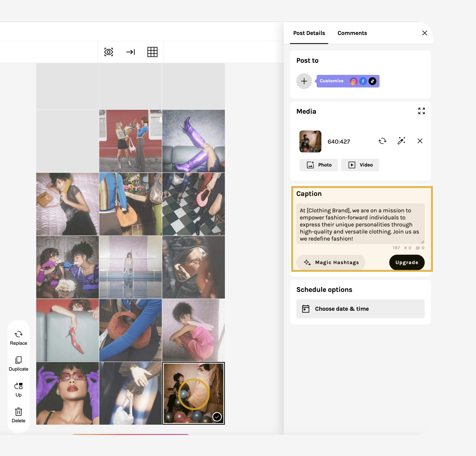Select the purple boots photo thumbnail
This screenshot has width=476, height=456.
coord(193,141)
